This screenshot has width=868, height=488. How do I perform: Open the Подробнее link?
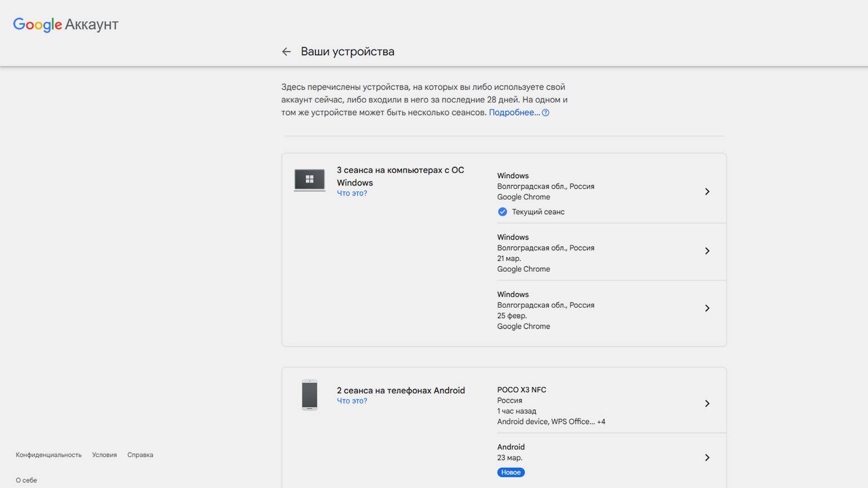click(x=514, y=113)
